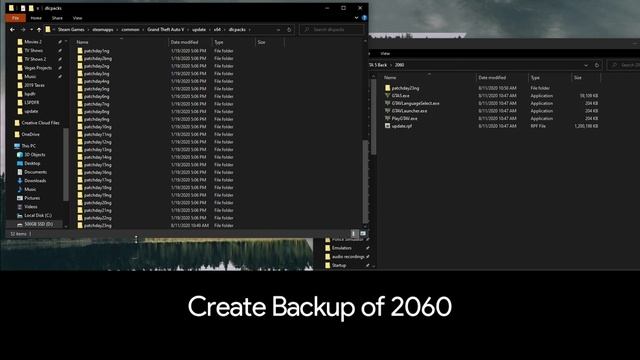The image size is (640, 360).
Task: Refresh the 2060 folder view
Action: 597,65
